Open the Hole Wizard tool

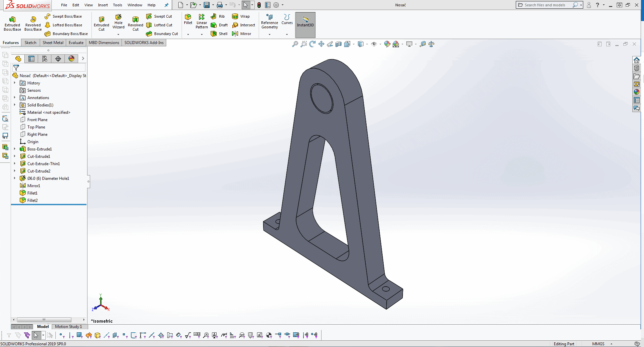coord(119,21)
